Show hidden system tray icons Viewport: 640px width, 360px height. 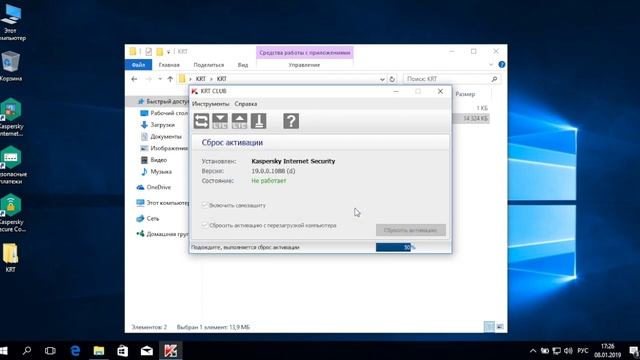coord(533,351)
